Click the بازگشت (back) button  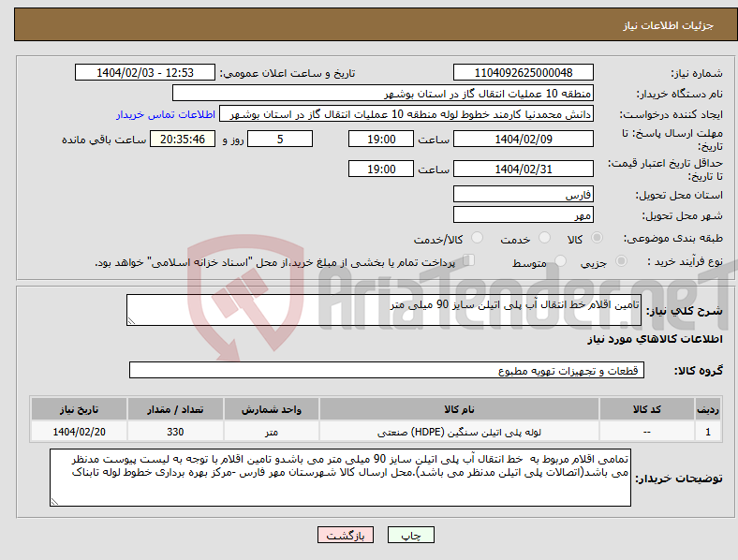click(x=346, y=535)
